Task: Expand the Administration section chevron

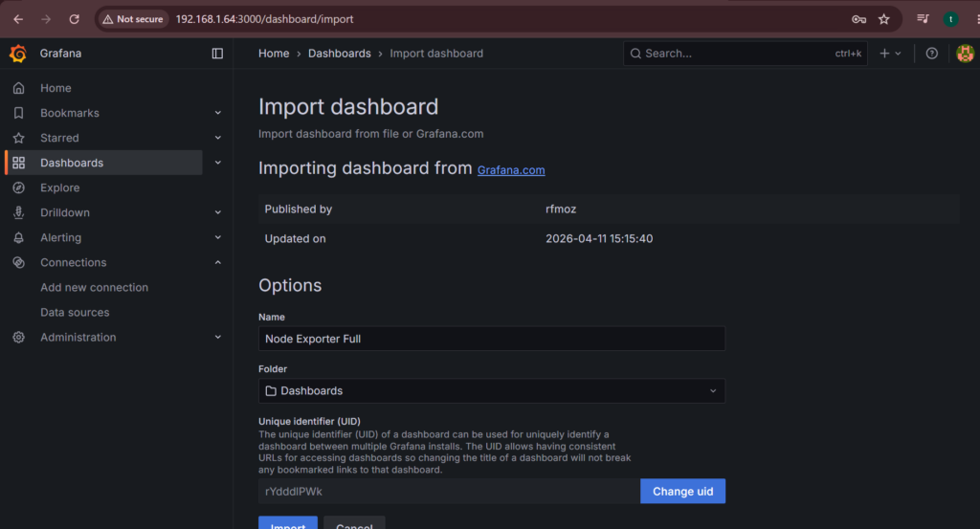Action: pyautogui.click(x=218, y=338)
